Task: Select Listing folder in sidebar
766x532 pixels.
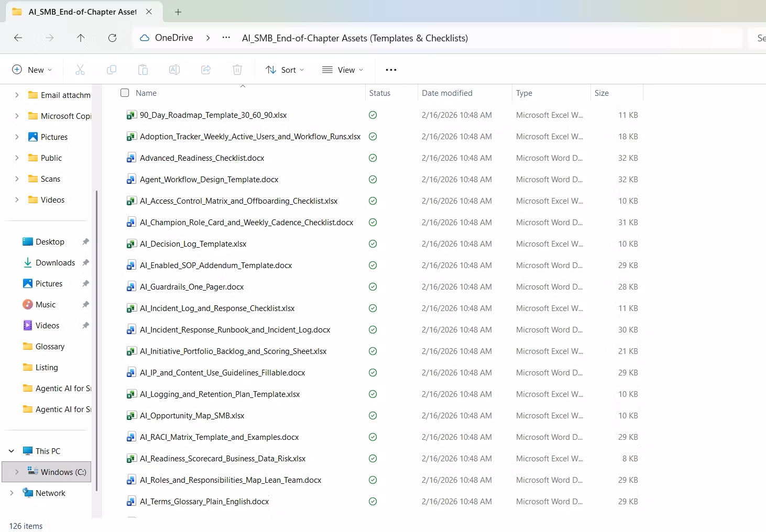Action: [x=40, y=368]
